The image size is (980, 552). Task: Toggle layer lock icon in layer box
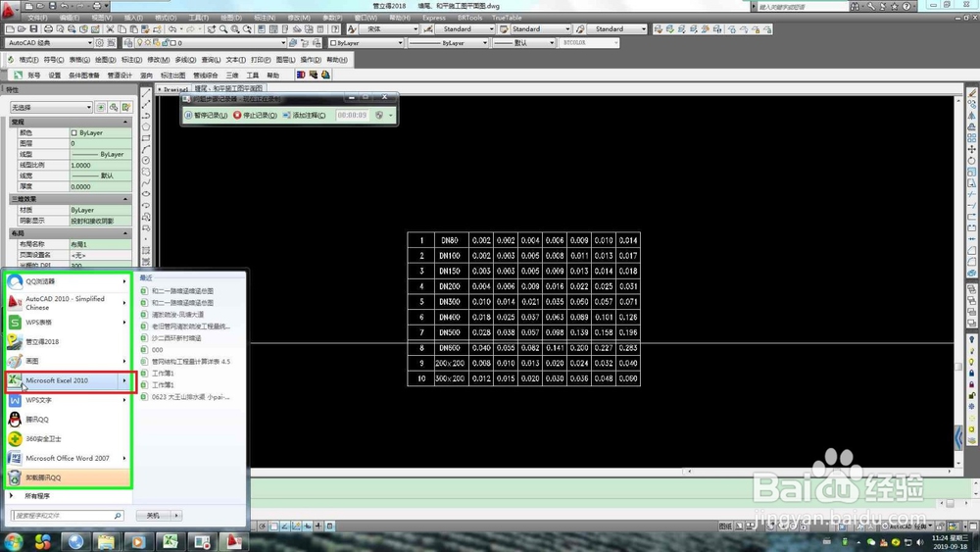click(x=165, y=42)
